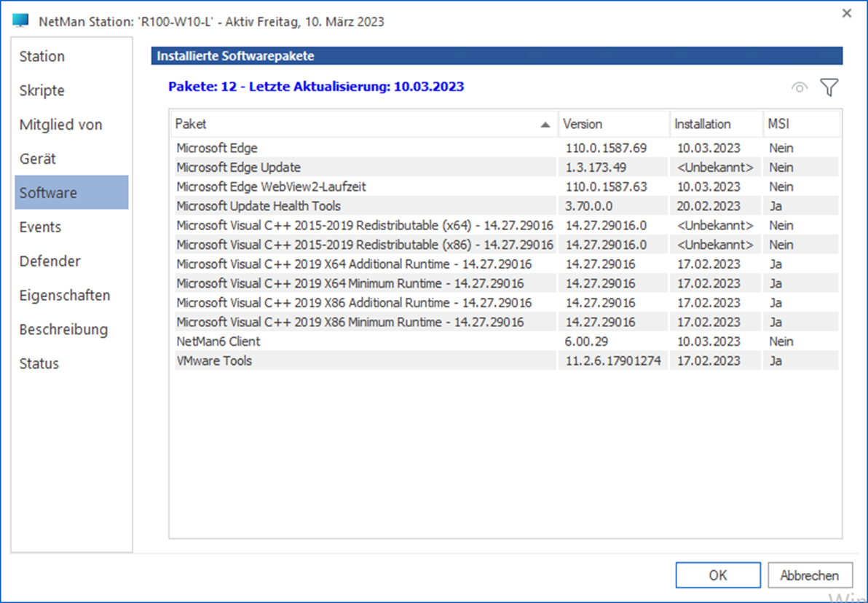This screenshot has width=868, height=603.
Task: Open the Defender section
Action: point(50,261)
